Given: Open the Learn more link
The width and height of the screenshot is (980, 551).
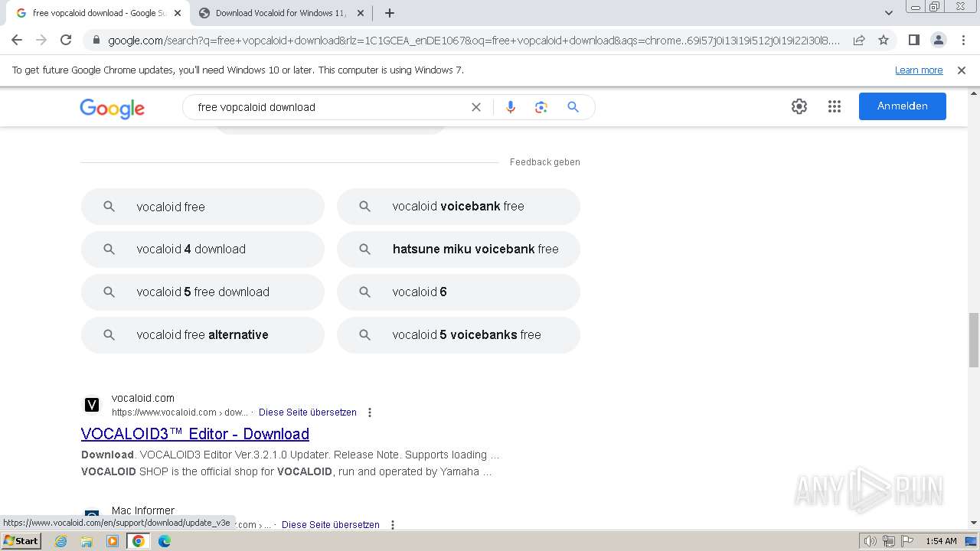Looking at the screenshot, I should 919,70.
